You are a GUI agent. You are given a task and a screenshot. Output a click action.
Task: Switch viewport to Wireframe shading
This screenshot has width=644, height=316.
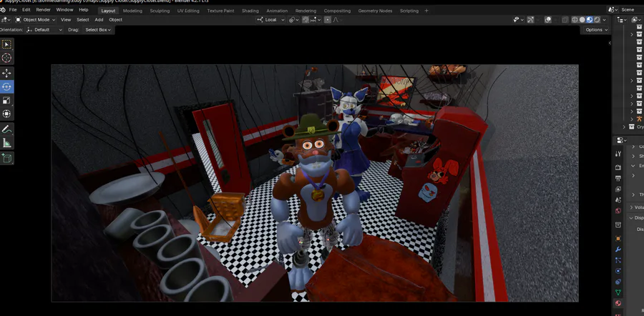(575, 20)
